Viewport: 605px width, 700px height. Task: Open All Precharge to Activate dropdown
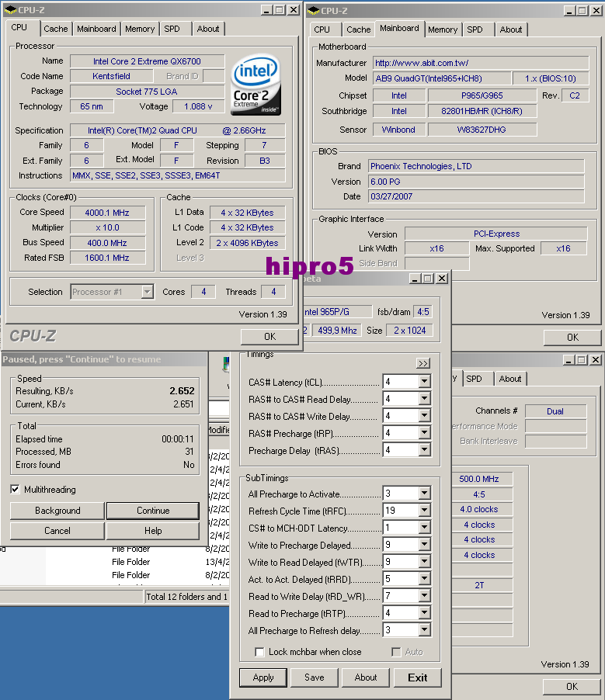pyautogui.click(x=425, y=494)
